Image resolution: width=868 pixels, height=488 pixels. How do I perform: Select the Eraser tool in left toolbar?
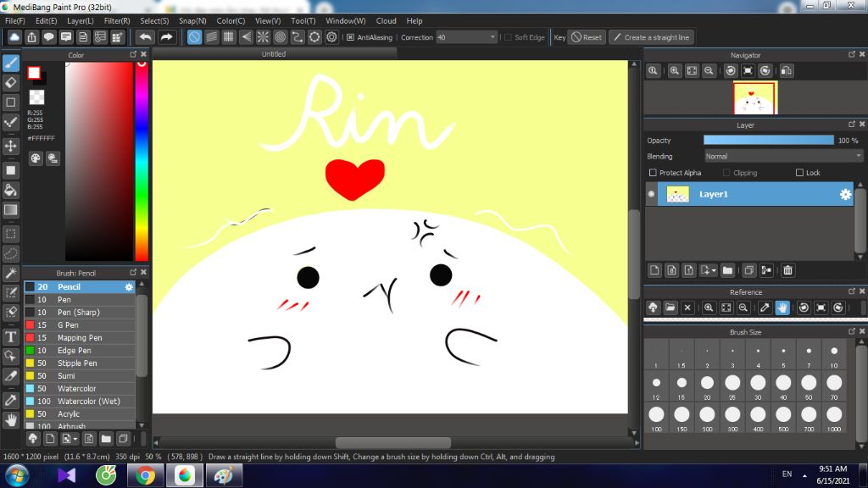pos(11,82)
